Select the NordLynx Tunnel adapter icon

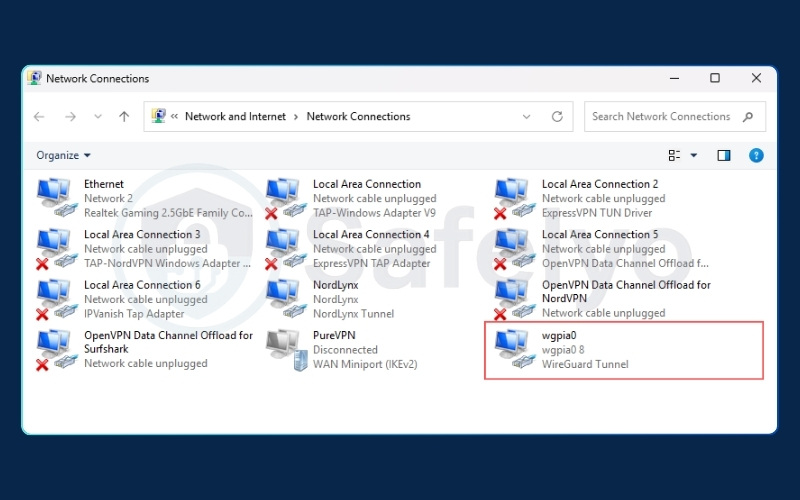click(285, 299)
